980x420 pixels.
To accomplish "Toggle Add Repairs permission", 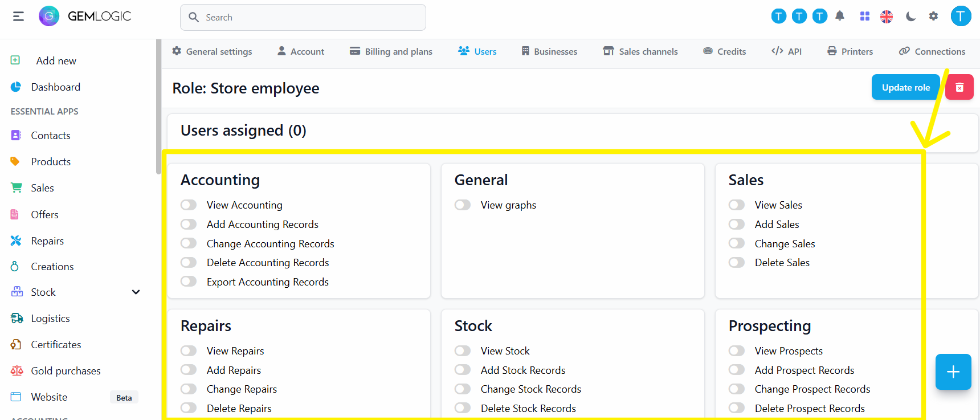I will 189,370.
